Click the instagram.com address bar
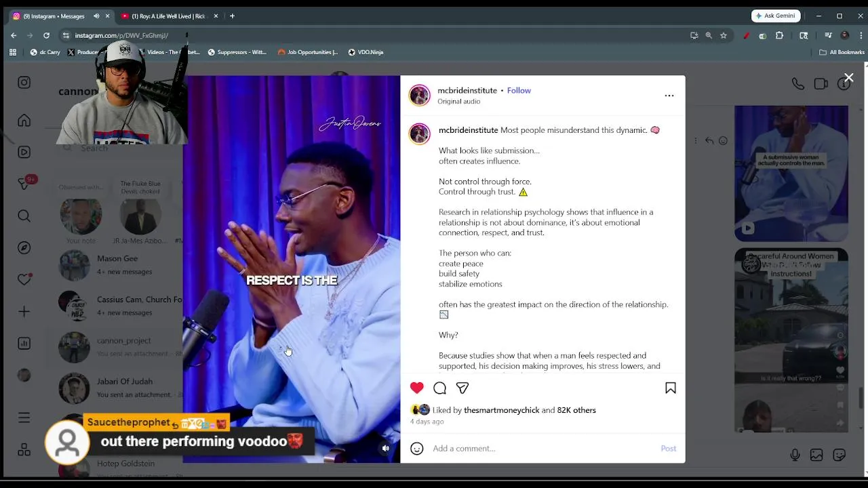 (373, 35)
